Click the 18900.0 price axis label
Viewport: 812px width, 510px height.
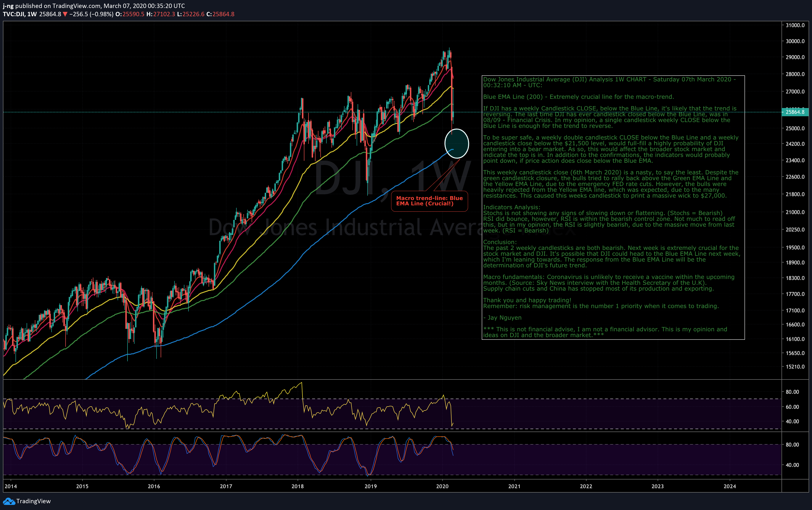click(795, 263)
